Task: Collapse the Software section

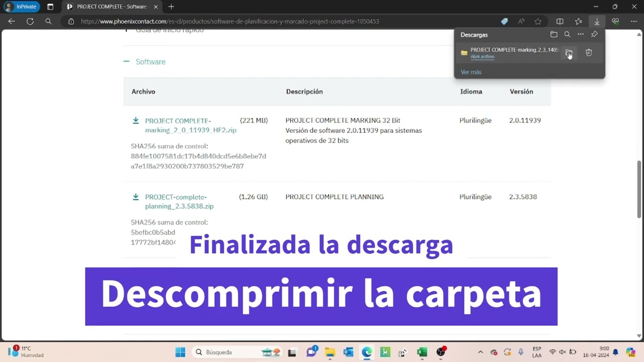Action: coord(144,62)
